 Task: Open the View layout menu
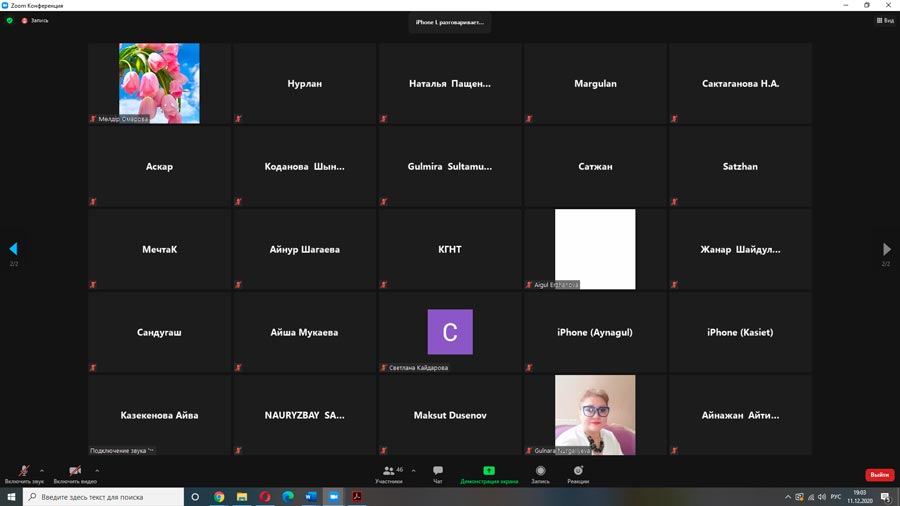884,20
